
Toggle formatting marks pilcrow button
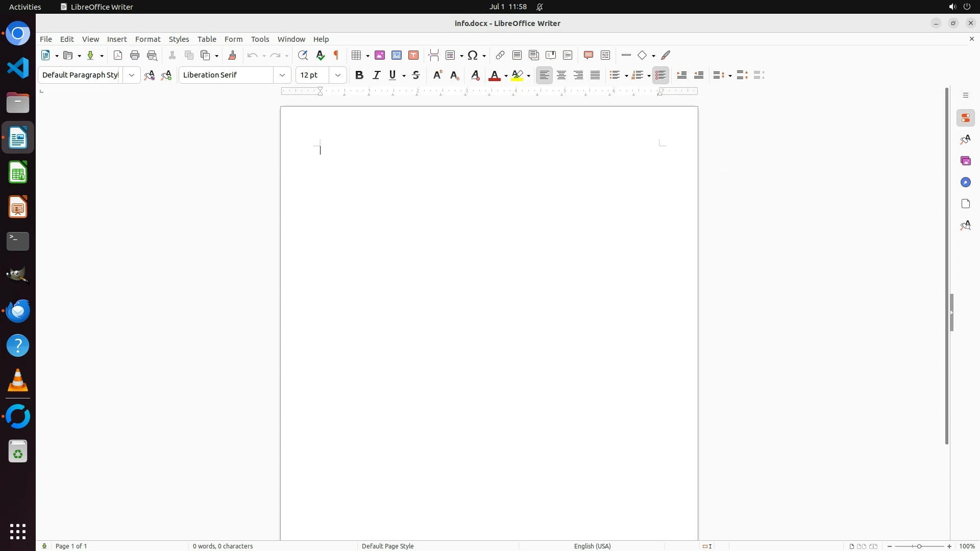point(336,56)
